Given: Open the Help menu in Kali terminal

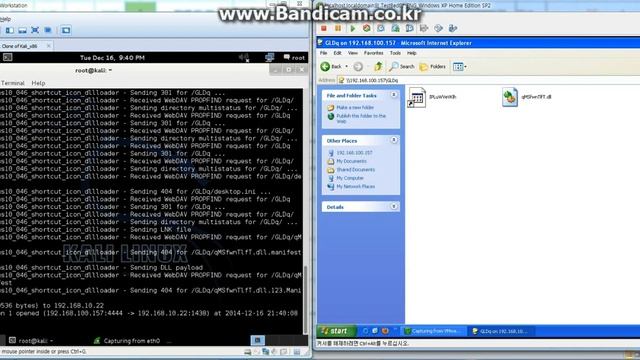Looking at the screenshot, I should pos(38,83).
